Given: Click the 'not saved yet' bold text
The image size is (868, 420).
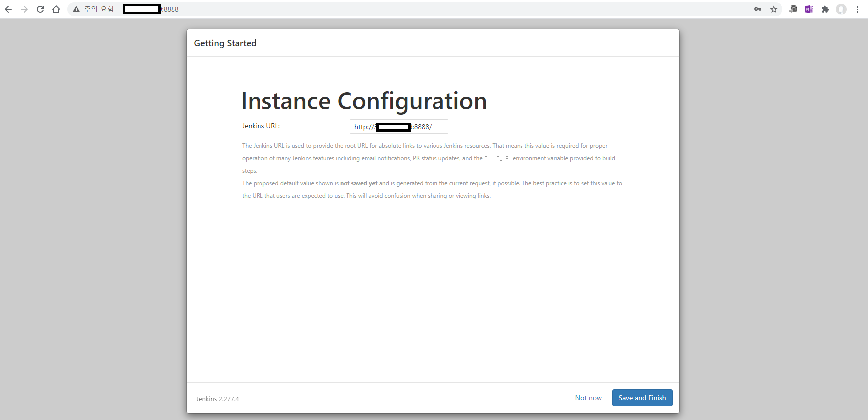Looking at the screenshot, I should (x=358, y=183).
